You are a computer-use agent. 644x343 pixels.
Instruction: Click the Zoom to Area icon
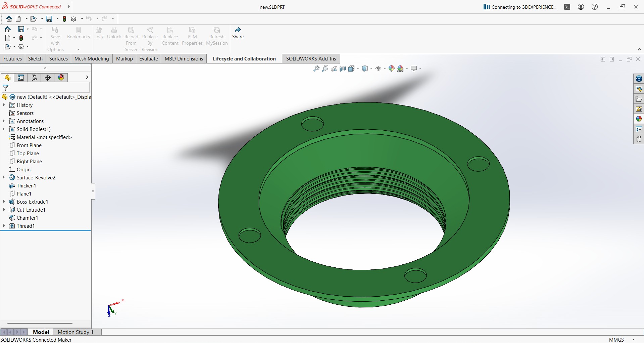[x=325, y=69]
